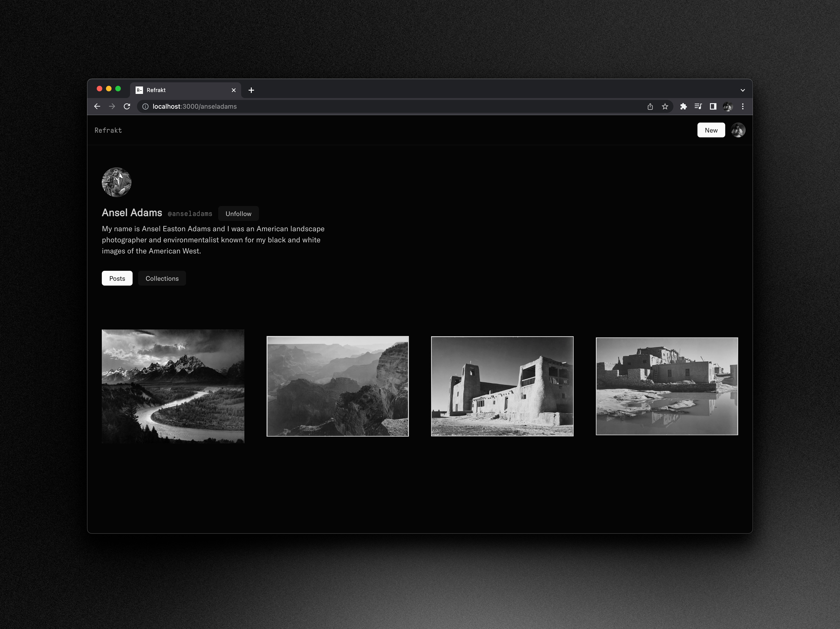The image size is (840, 629).
Task: Reload the current page
Action: [x=127, y=107]
